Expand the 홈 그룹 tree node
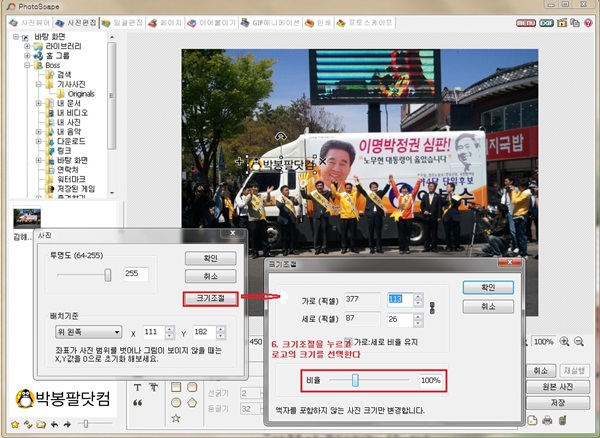Image resolution: width=600 pixels, height=438 pixels. coord(27,56)
